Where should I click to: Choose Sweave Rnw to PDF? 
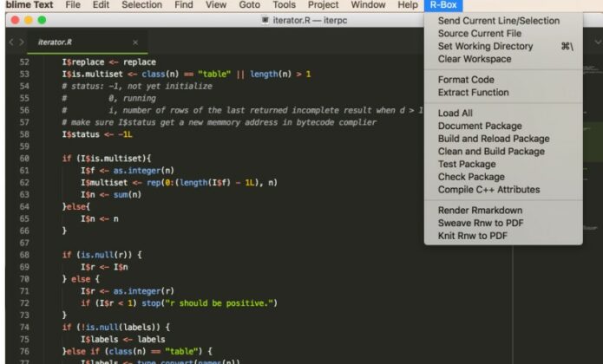[503, 223]
